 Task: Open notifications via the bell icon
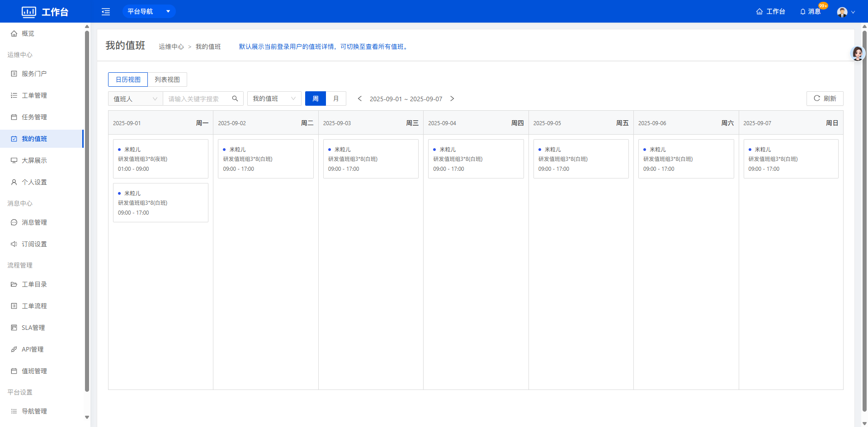click(803, 12)
